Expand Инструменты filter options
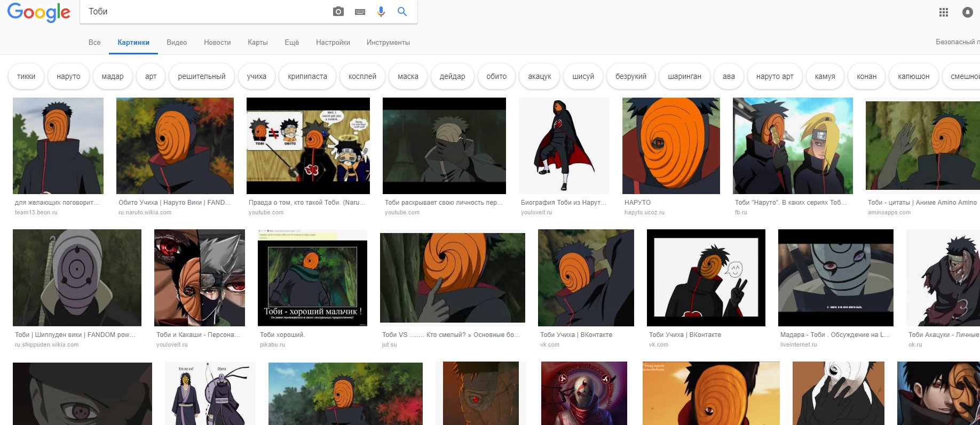The height and width of the screenshot is (425, 980). tap(388, 43)
